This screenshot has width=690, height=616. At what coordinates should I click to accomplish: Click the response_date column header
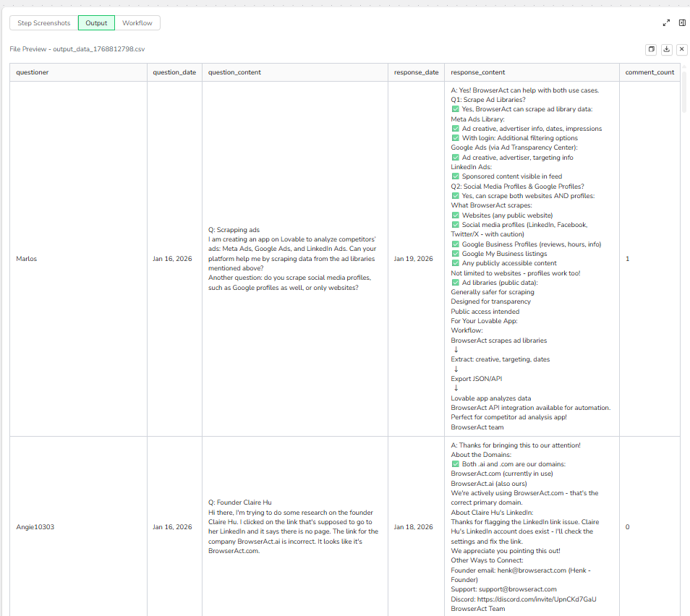coord(416,72)
